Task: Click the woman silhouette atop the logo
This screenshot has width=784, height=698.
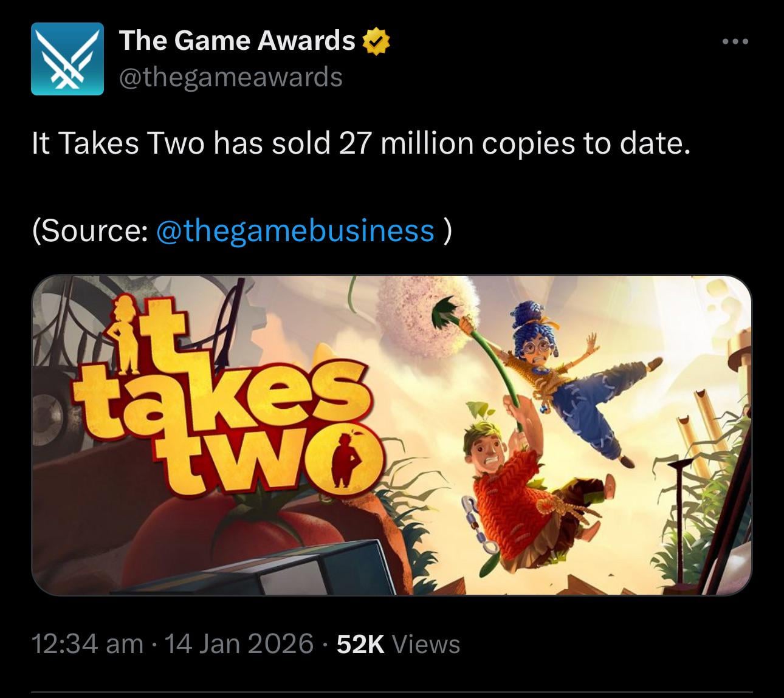Action: (126, 333)
